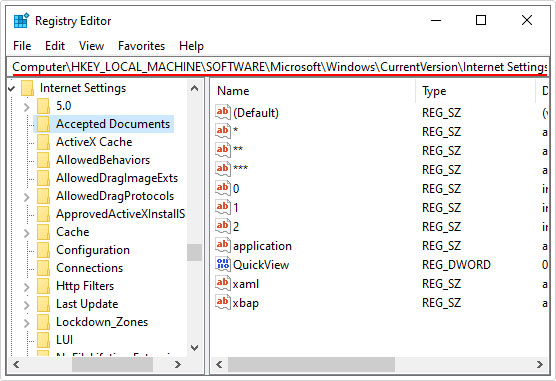Open the Favorites menu
Screen dimensions: 556x381
tap(141, 46)
